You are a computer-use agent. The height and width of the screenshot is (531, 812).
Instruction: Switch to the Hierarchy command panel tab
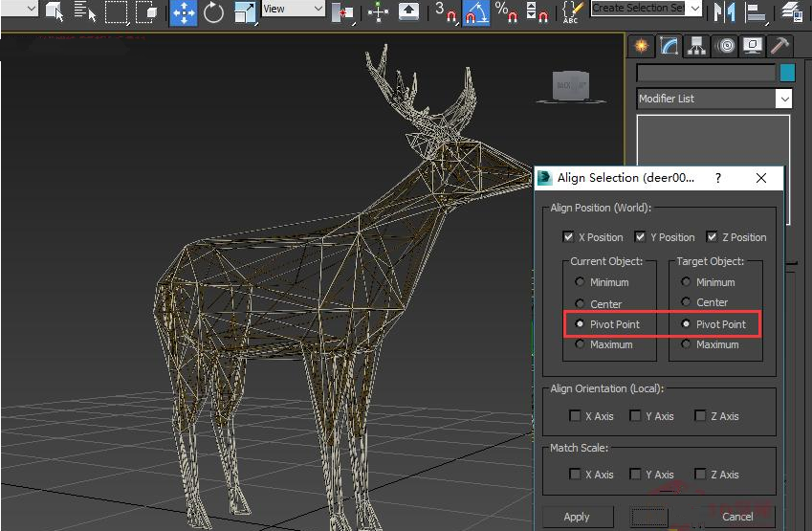[696, 46]
